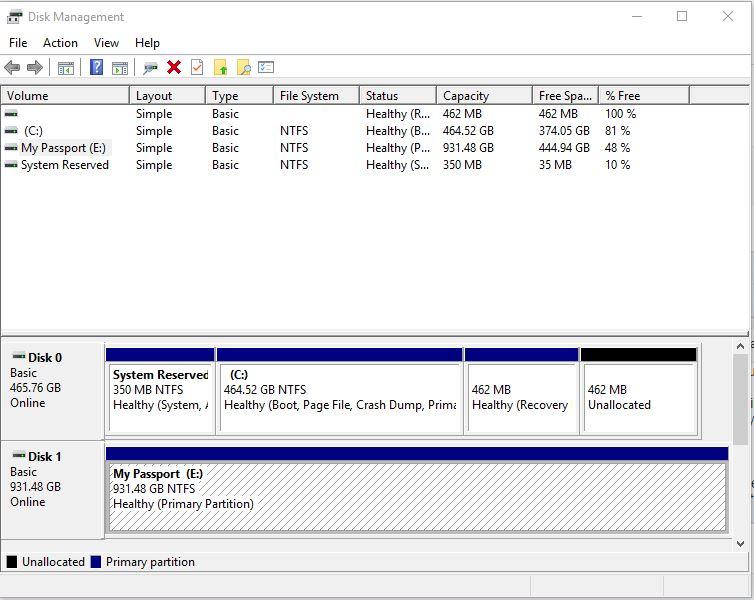Click drive icon of unnamed 462 MB volume
The height and width of the screenshot is (600, 754).
[11, 114]
